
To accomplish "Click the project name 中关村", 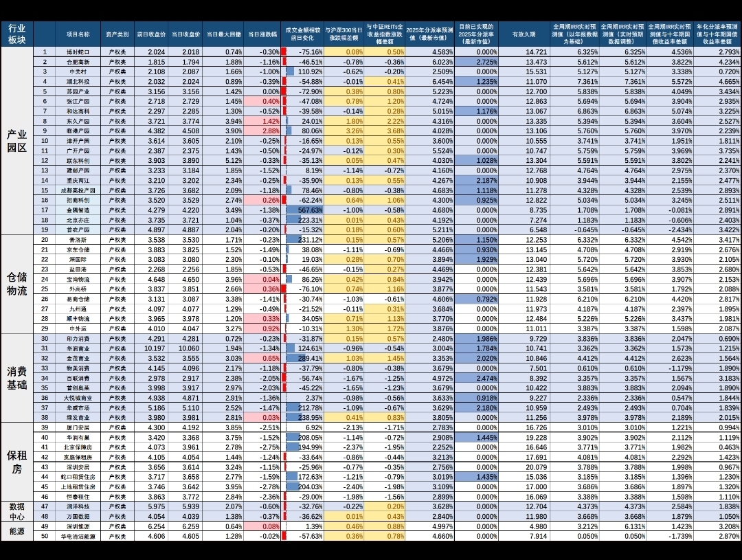I will pos(78,71).
